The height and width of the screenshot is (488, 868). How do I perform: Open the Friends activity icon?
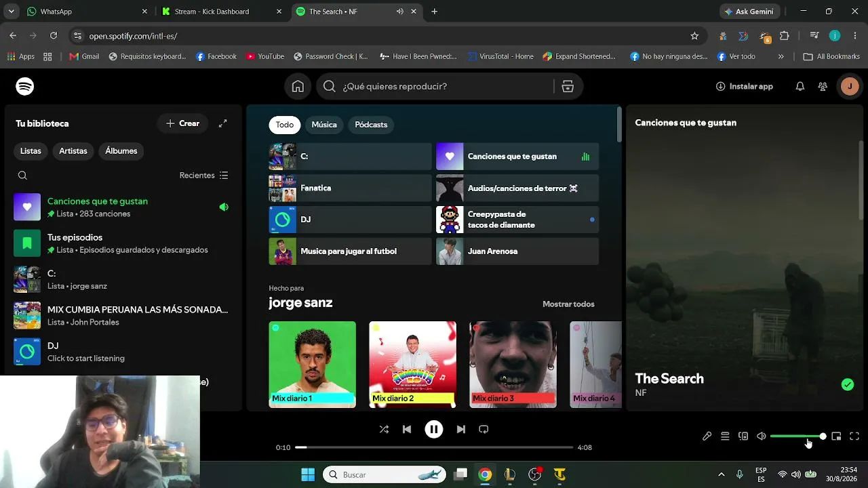823,86
